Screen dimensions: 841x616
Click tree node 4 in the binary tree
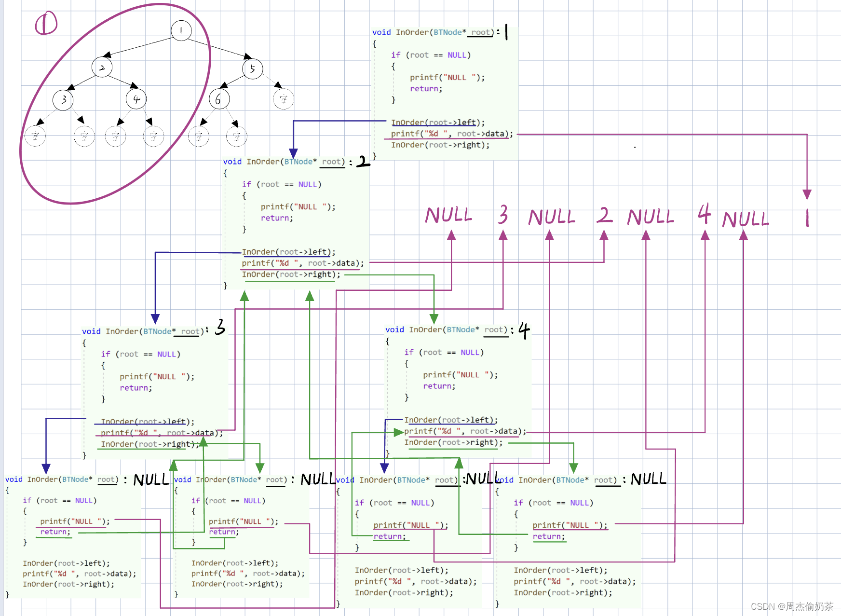click(136, 99)
